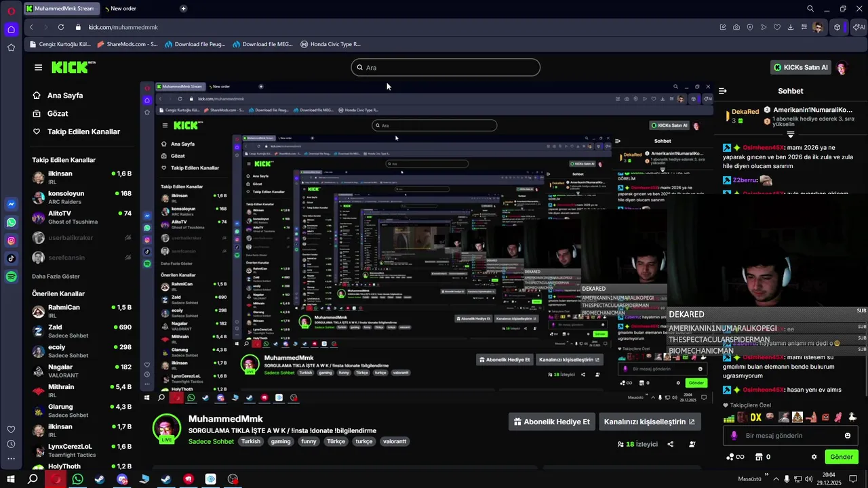
Task: Click the KICK logo
Action: click(73, 67)
